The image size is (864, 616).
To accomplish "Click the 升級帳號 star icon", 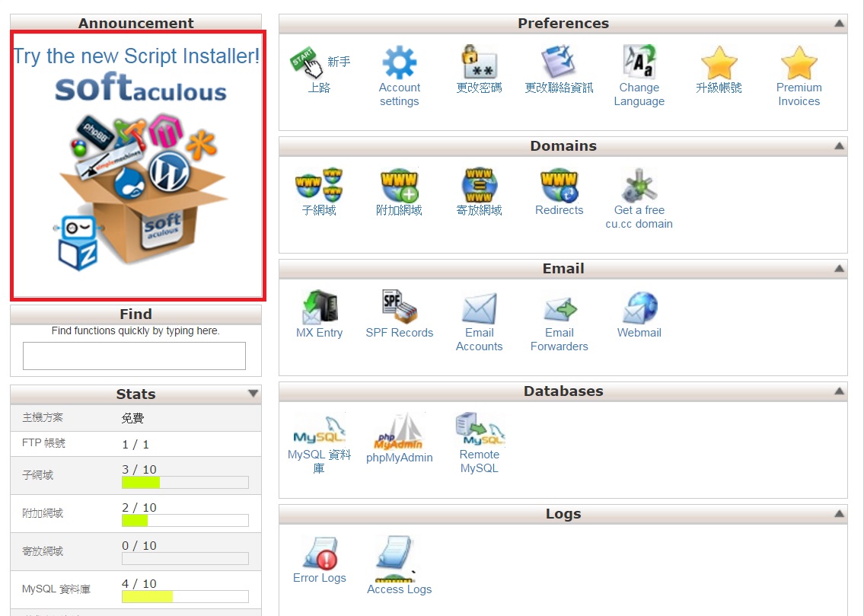I will (719, 62).
